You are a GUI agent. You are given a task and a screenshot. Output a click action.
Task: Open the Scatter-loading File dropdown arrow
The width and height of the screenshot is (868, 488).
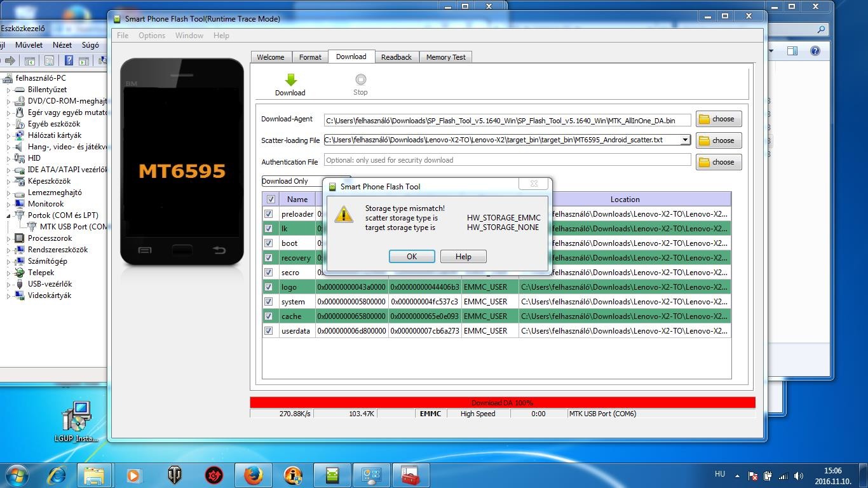pos(685,140)
